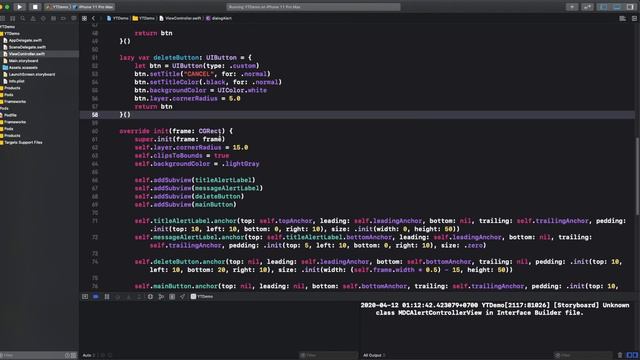This screenshot has width=640, height=360.
Task: Click the editor vertical scrollbar
Action: 637,176
